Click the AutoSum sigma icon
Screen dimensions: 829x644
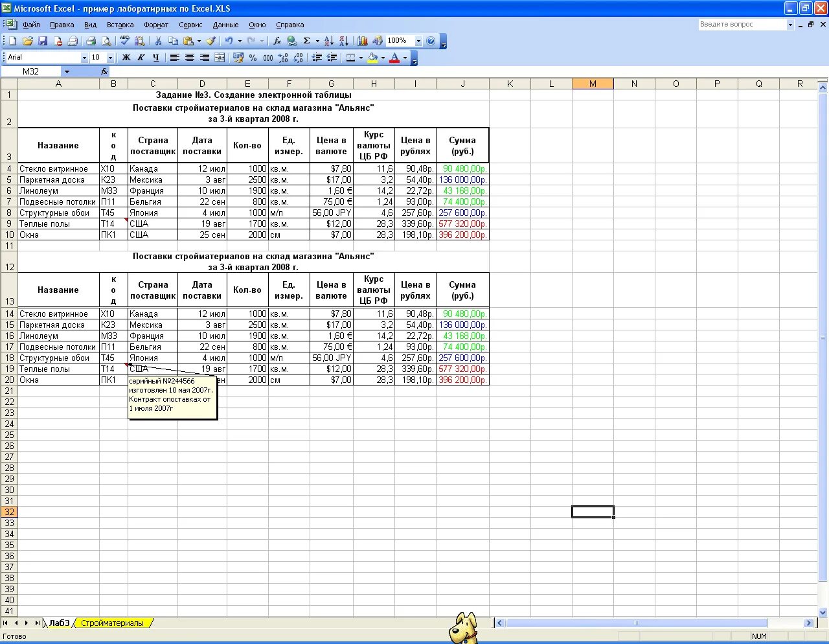tap(307, 41)
